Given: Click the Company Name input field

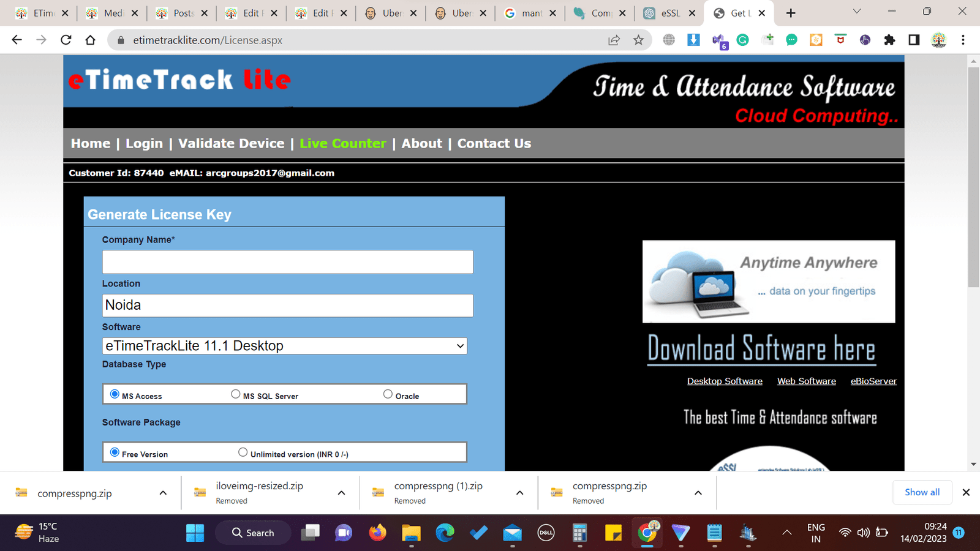Looking at the screenshot, I should [x=288, y=262].
